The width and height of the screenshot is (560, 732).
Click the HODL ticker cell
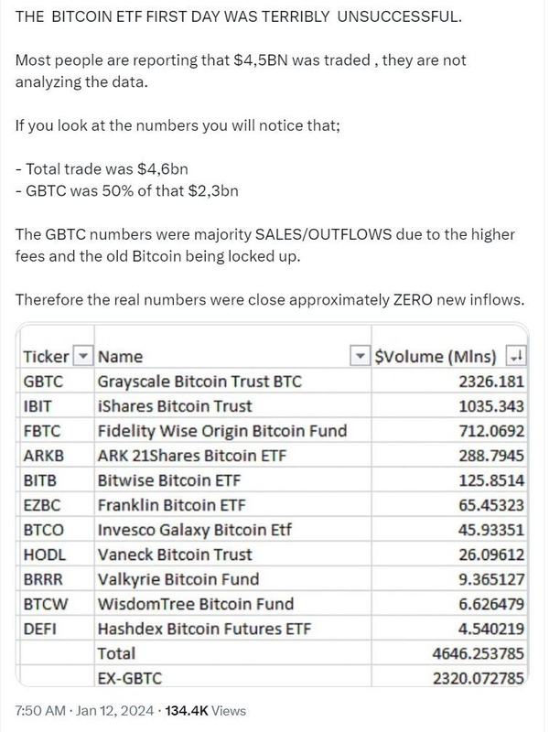(41, 554)
